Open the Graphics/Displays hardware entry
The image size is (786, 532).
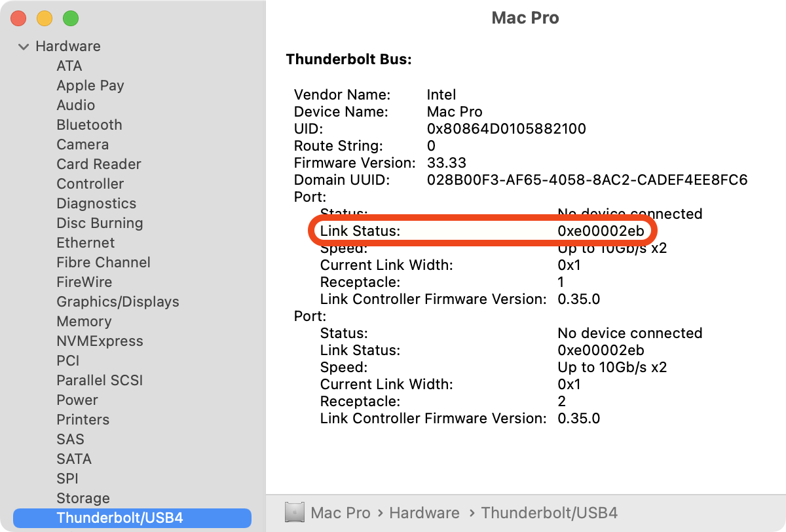[x=118, y=301]
